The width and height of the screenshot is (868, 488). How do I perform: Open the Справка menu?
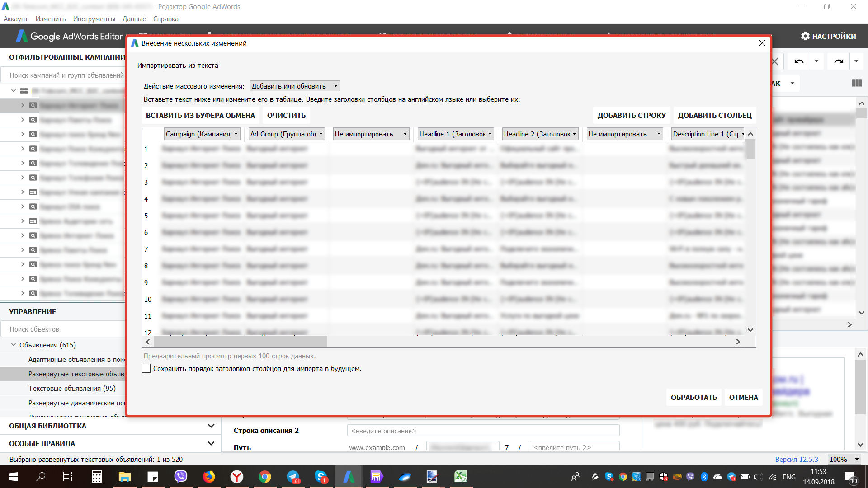pyautogui.click(x=166, y=19)
